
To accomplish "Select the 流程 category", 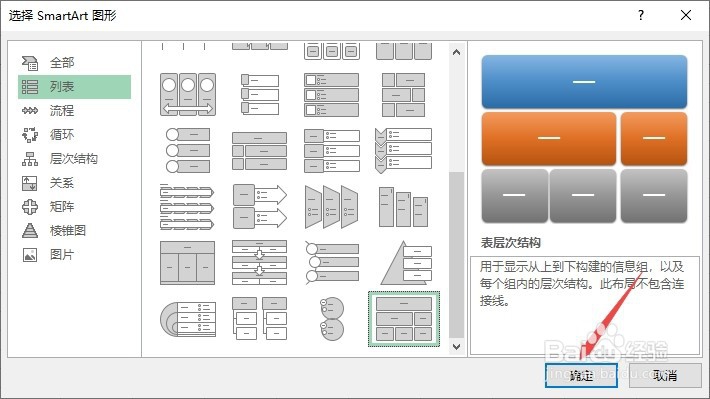I will (x=74, y=111).
